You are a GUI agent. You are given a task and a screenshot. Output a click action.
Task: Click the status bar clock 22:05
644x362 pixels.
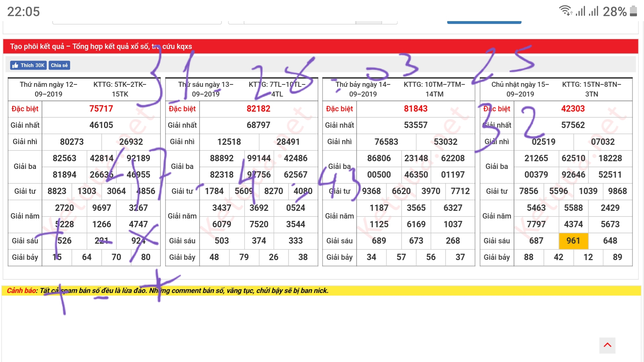pos(23,12)
